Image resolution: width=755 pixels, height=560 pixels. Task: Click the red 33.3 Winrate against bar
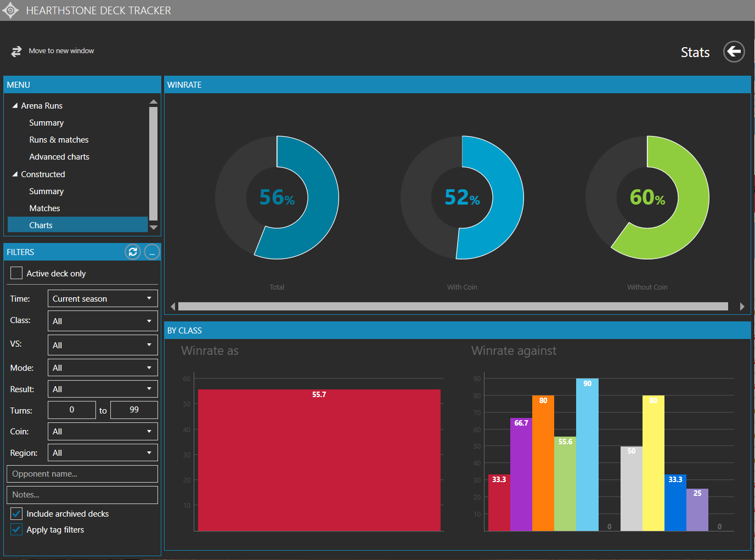[x=499, y=503]
